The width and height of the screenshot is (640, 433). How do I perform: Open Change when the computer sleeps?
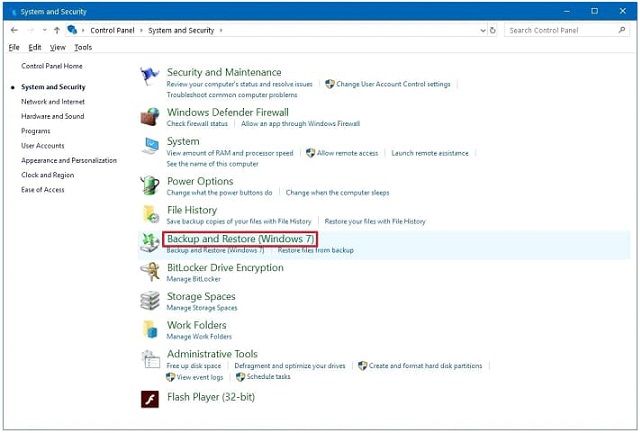coord(338,193)
